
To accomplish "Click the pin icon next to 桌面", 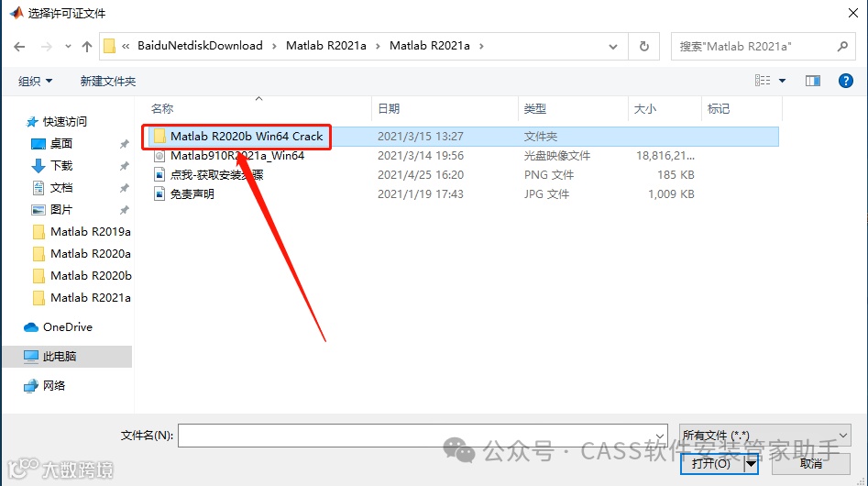I will tap(124, 144).
